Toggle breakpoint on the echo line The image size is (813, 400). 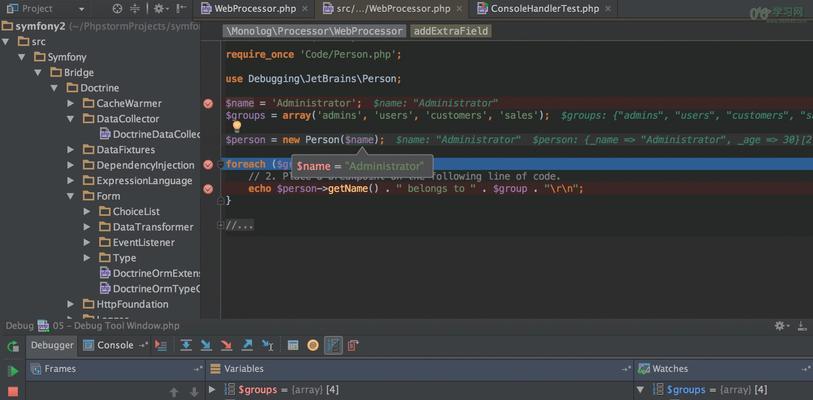208,189
